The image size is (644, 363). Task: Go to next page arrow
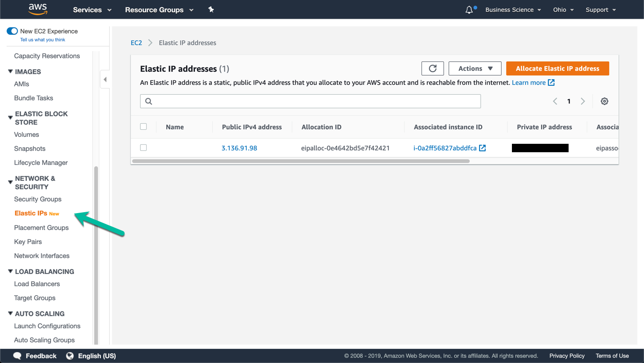pyautogui.click(x=583, y=101)
